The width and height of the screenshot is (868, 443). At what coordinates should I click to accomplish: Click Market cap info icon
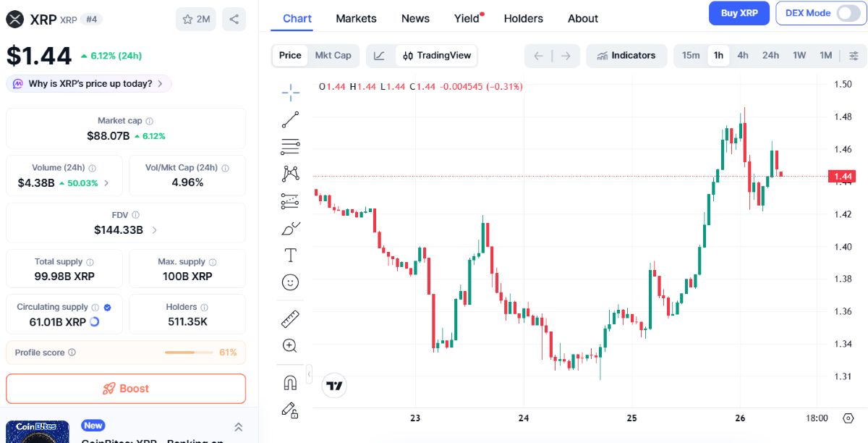[150, 121]
